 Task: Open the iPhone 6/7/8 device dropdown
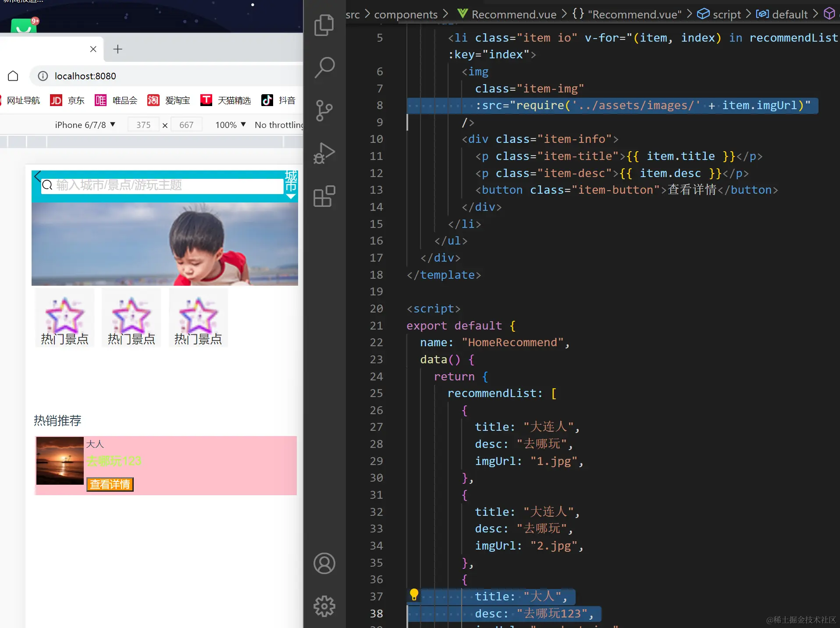pos(85,125)
